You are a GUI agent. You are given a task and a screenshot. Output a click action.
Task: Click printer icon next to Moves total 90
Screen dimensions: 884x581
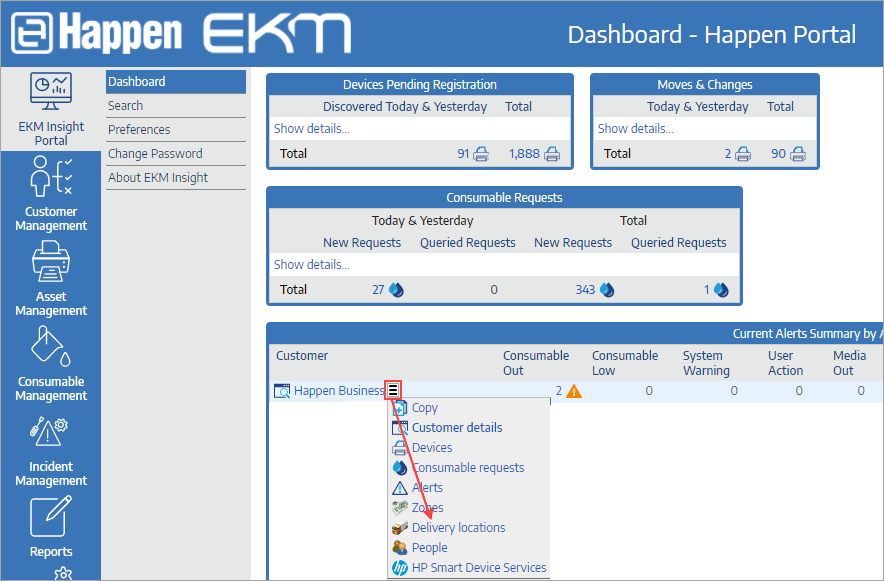click(x=798, y=154)
